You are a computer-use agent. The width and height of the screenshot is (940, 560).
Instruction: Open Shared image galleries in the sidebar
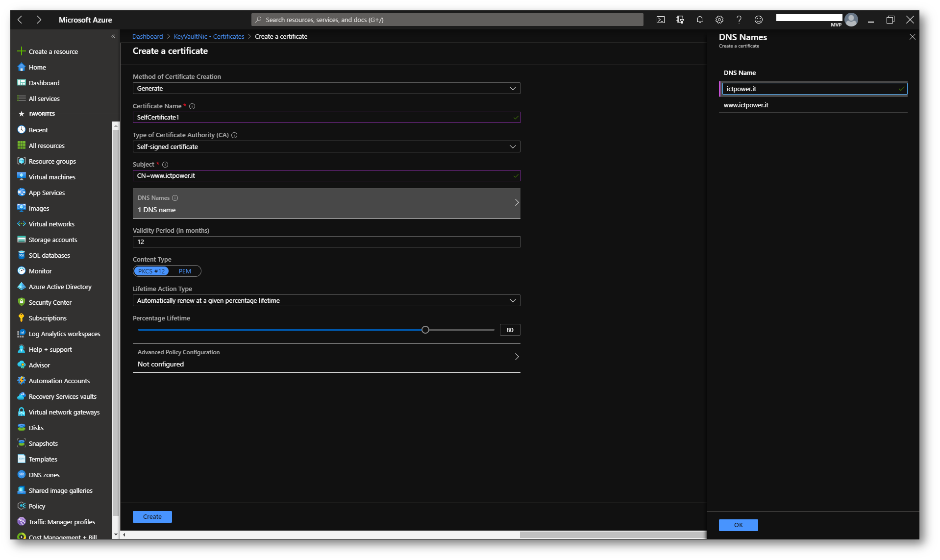pos(60,490)
